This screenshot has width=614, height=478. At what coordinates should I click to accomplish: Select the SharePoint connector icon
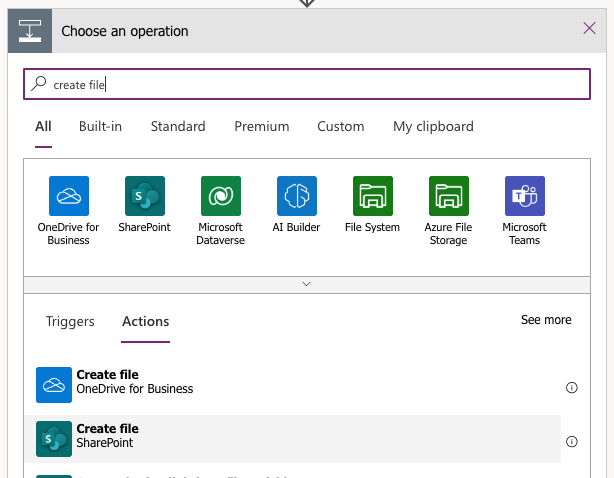pos(145,196)
